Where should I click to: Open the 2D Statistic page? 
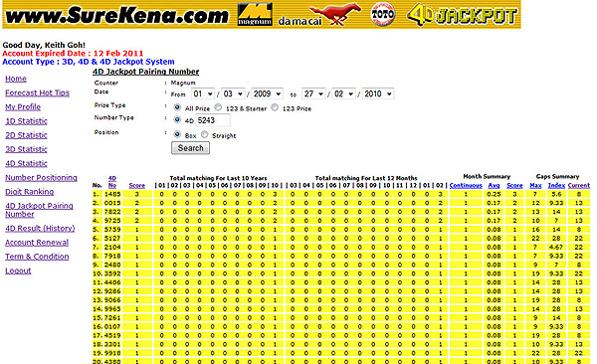click(26, 135)
